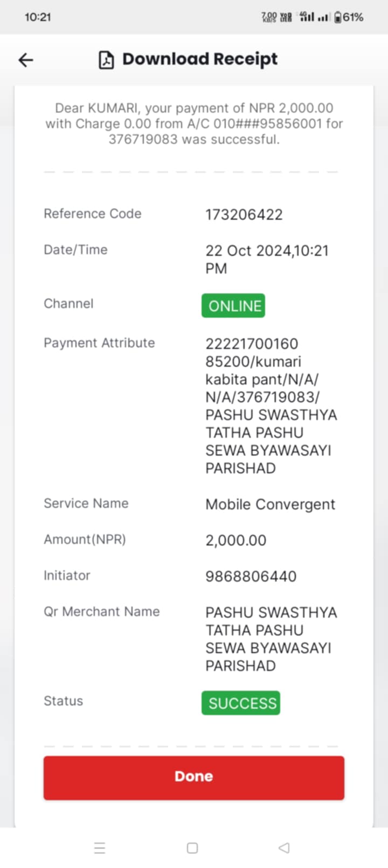Tap the back arrow icon
This screenshot has height=868, width=388.
click(x=26, y=60)
